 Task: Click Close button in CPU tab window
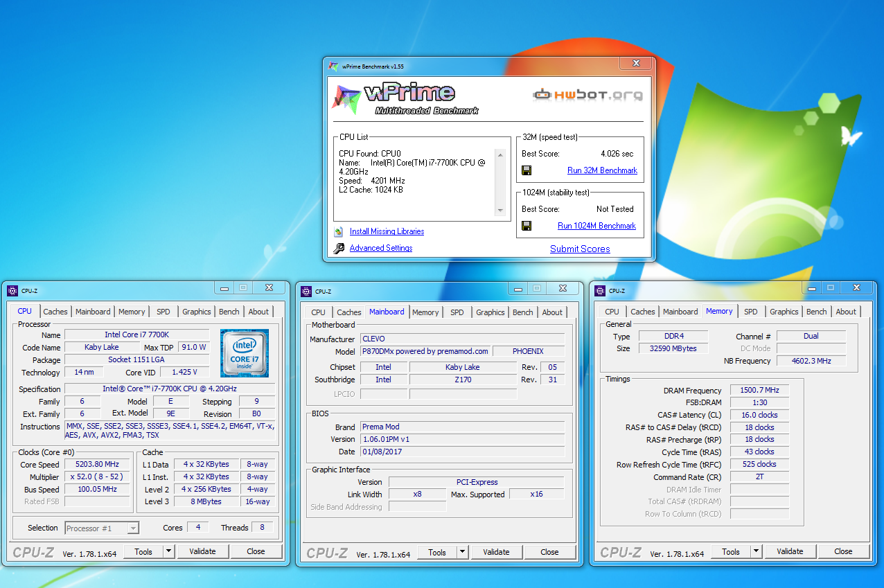tap(256, 551)
